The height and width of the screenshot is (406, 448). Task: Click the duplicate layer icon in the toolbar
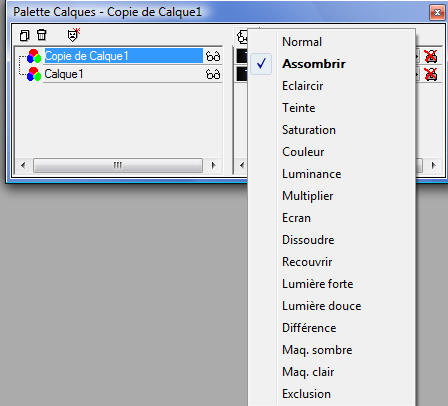pyautogui.click(x=24, y=35)
